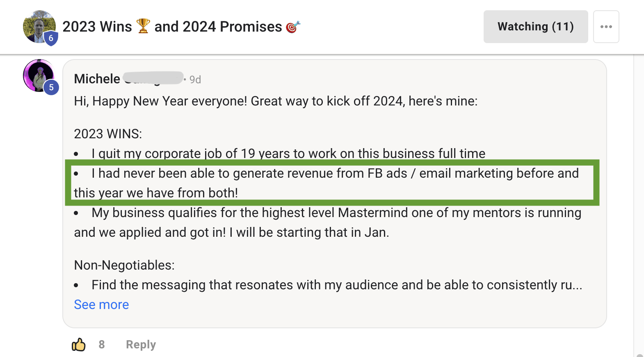This screenshot has height=357, width=644.
Task: Click the trophy emoji in the post title
Action: (143, 26)
